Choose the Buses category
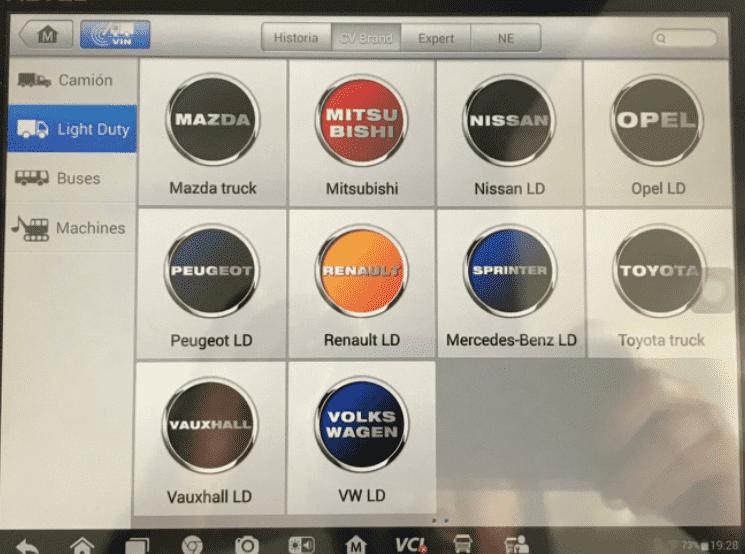The height and width of the screenshot is (554, 745). (x=72, y=178)
